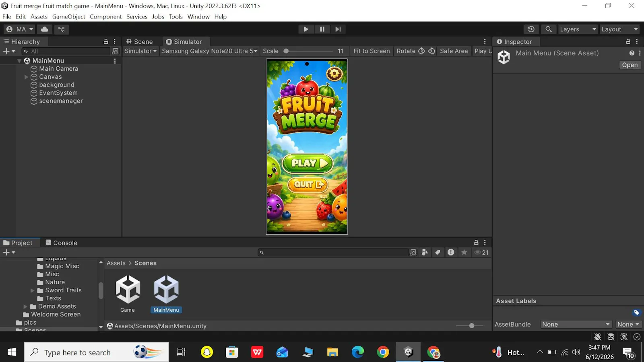Collapse the MainMenu scene in Hierarchy

[x=19, y=61]
